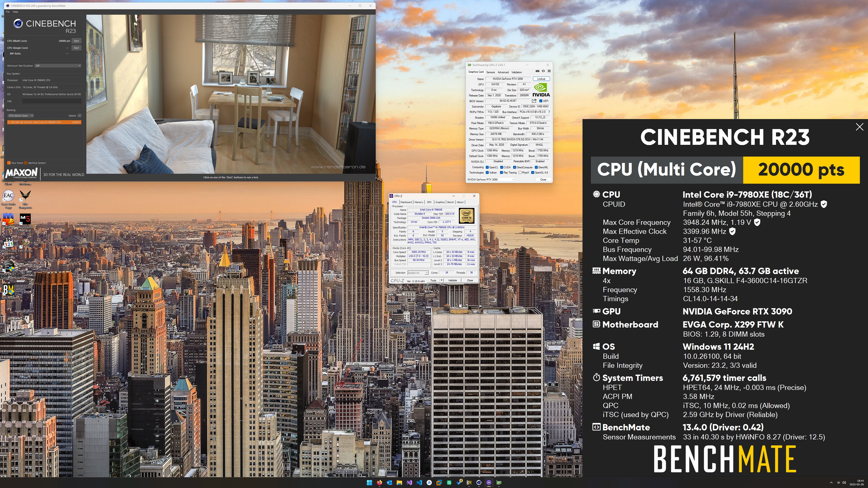Click the Info input field in Cinebench

(52, 101)
